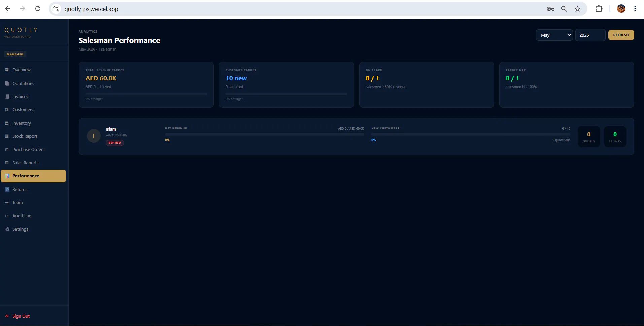Click the Returns sidebar icon
The image size is (644, 326).
(x=7, y=189)
